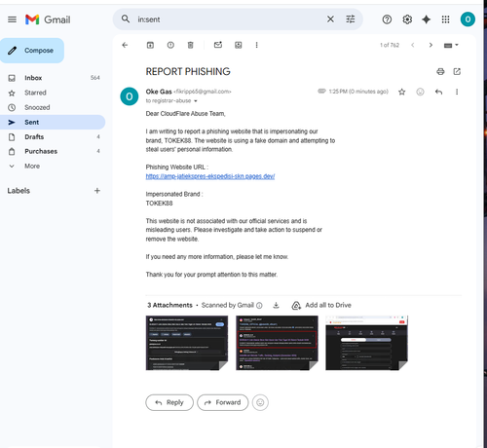Mark the email as unread
The width and height of the screenshot is (487, 448).
[x=218, y=45]
